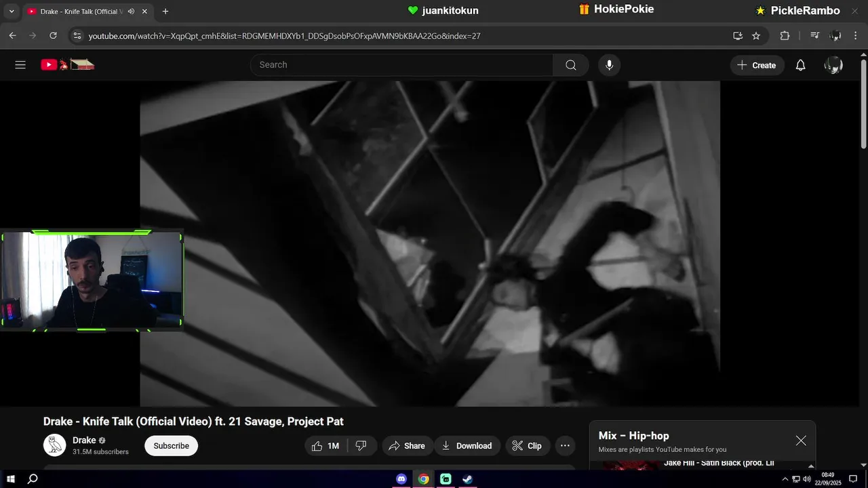
Task: Click the Download button
Action: [467, 445]
